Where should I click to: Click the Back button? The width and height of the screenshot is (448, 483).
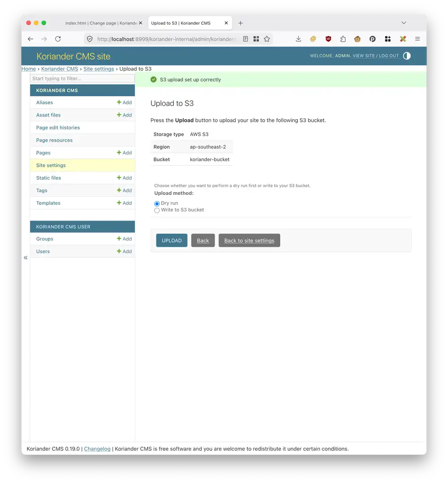point(203,241)
